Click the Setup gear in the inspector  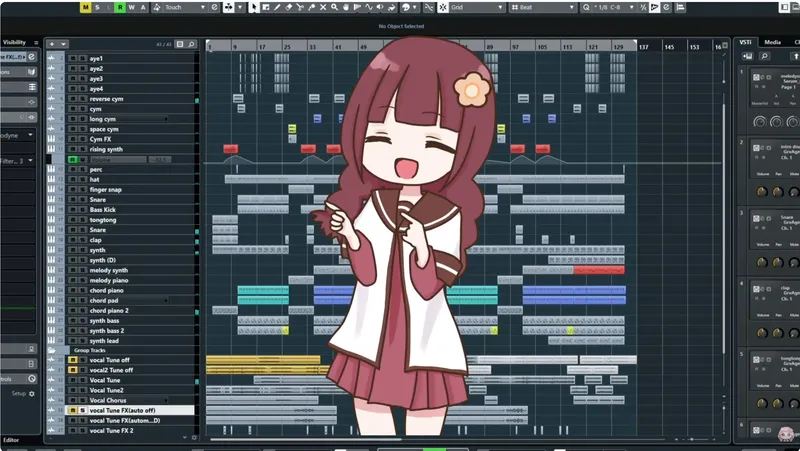tap(32, 394)
